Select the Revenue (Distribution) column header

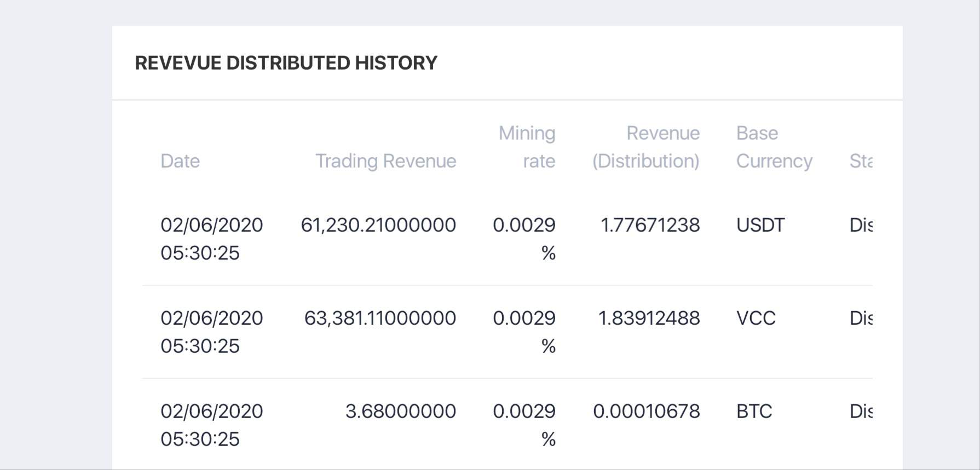click(x=646, y=147)
